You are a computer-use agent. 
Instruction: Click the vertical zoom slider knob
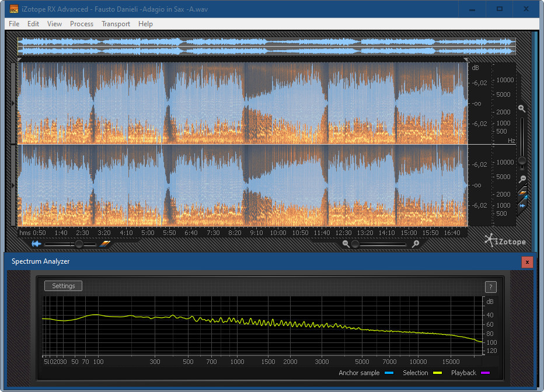(x=522, y=160)
